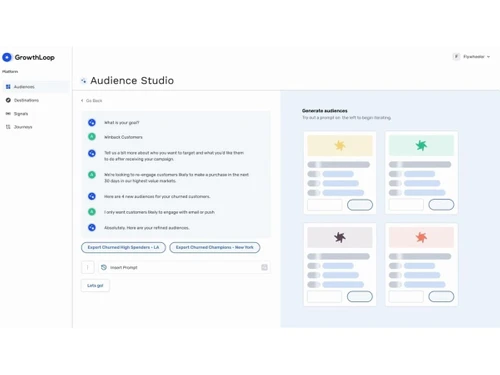Open the Audiences sidebar item
This screenshot has width=500, height=375.
(x=35, y=87)
